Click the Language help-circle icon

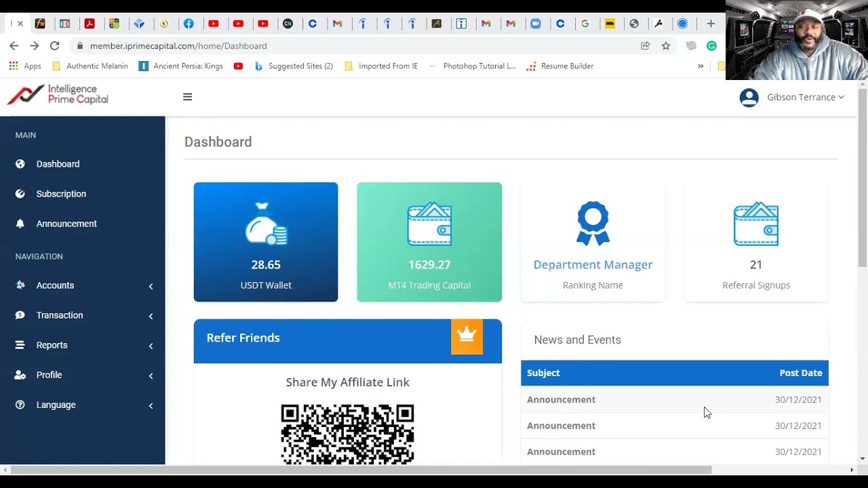(x=20, y=405)
